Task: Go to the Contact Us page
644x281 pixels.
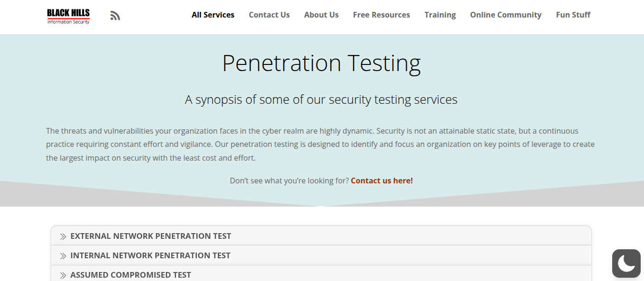Action: [269, 15]
